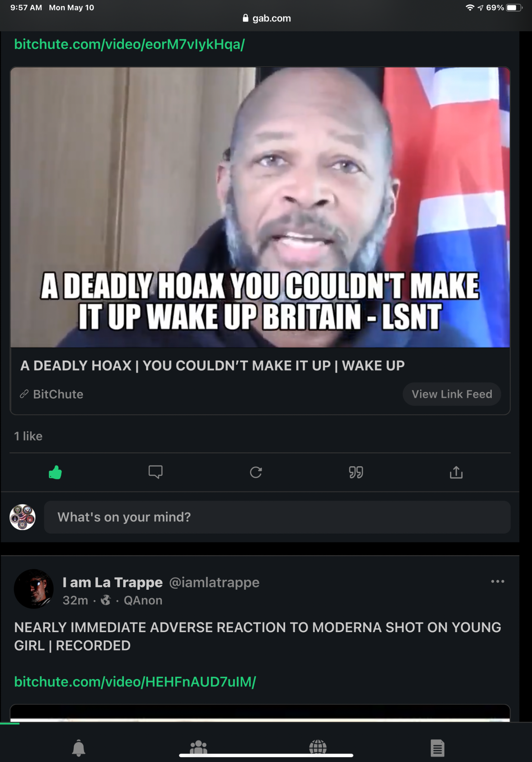The width and height of the screenshot is (532, 762).
Task: Click the "What's on your mind?" field
Action: click(x=277, y=517)
